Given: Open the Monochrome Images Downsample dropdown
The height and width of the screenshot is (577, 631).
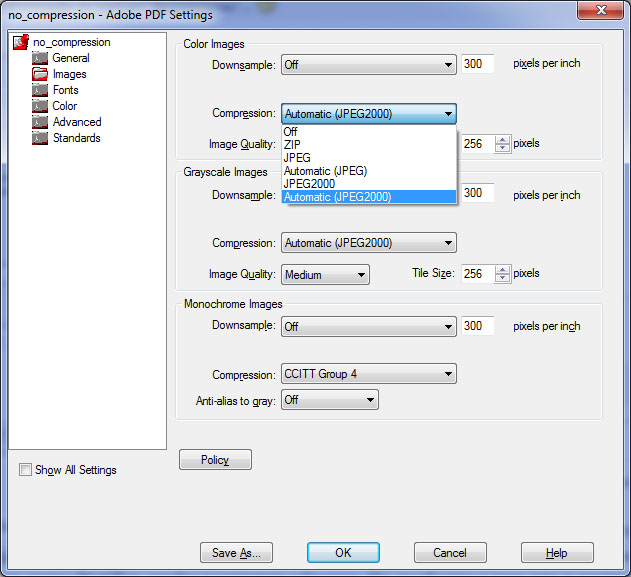Looking at the screenshot, I should pos(369,326).
